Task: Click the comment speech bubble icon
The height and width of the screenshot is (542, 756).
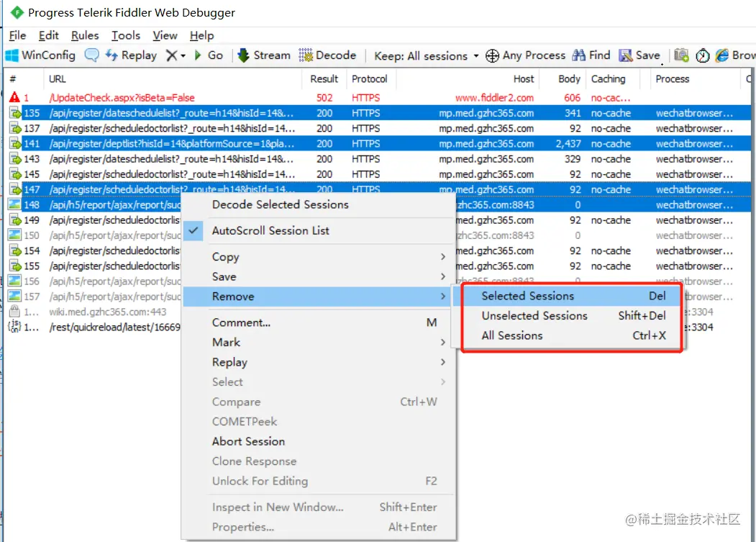Action: click(91, 55)
